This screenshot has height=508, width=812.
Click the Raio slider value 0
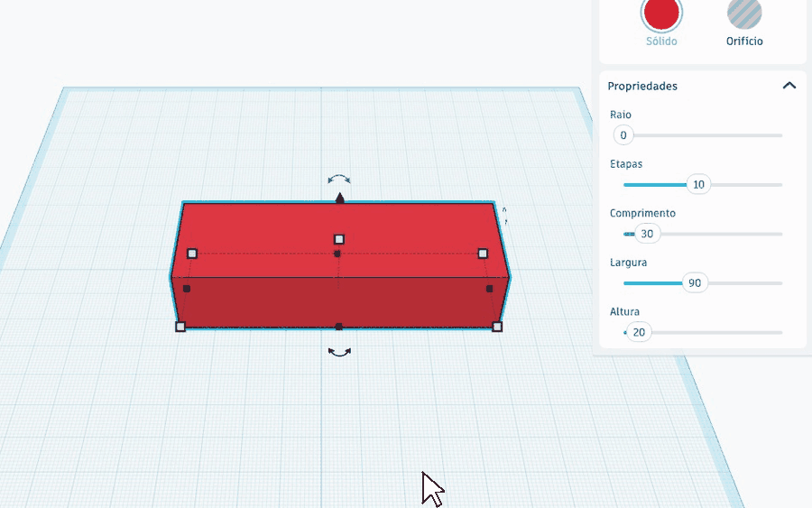coord(623,135)
